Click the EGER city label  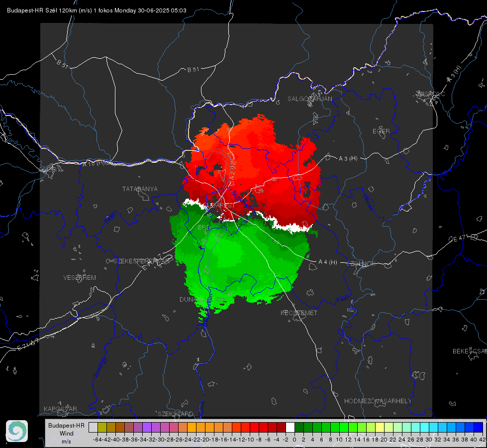click(x=381, y=131)
